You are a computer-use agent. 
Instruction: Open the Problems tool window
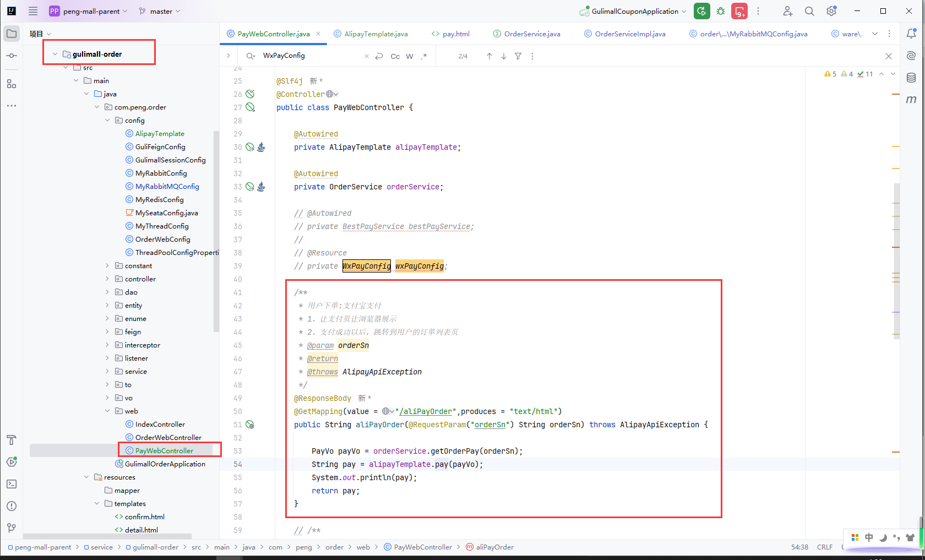[12, 506]
